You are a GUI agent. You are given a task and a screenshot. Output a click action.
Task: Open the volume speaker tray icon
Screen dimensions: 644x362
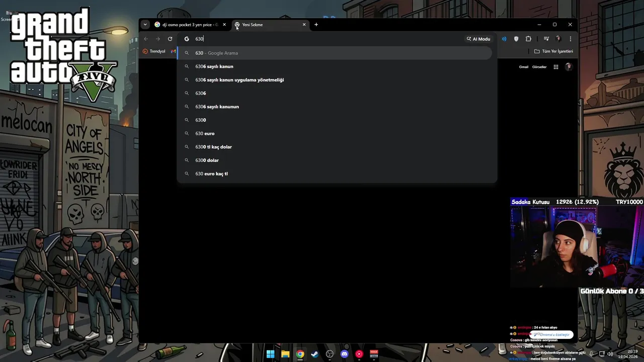(x=610, y=354)
